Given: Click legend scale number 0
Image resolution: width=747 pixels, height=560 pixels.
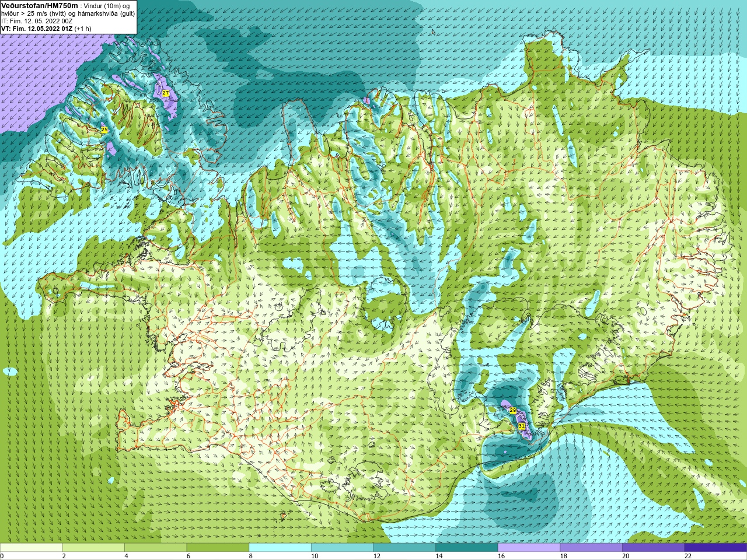Looking at the screenshot, I should tap(2, 556).
